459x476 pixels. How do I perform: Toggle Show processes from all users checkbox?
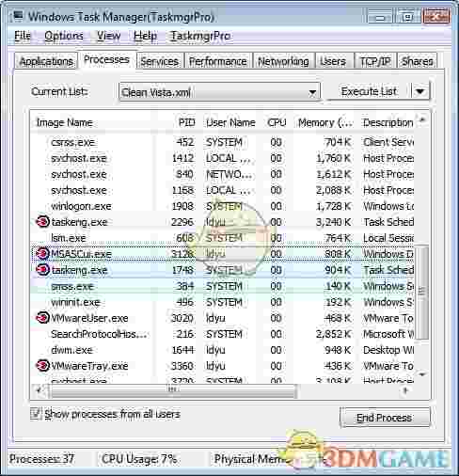[x=36, y=414]
